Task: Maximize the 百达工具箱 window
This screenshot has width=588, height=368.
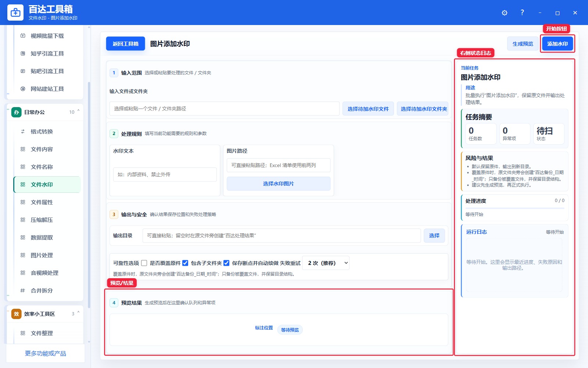Action: coord(557,13)
